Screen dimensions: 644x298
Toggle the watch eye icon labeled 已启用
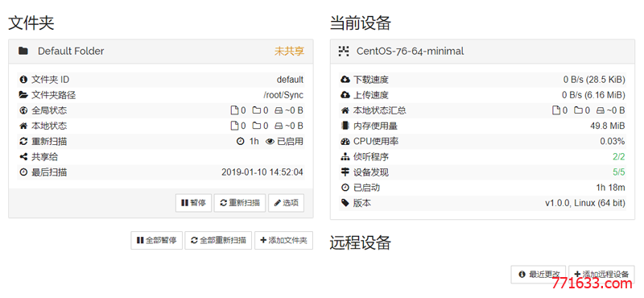pyautogui.click(x=270, y=142)
